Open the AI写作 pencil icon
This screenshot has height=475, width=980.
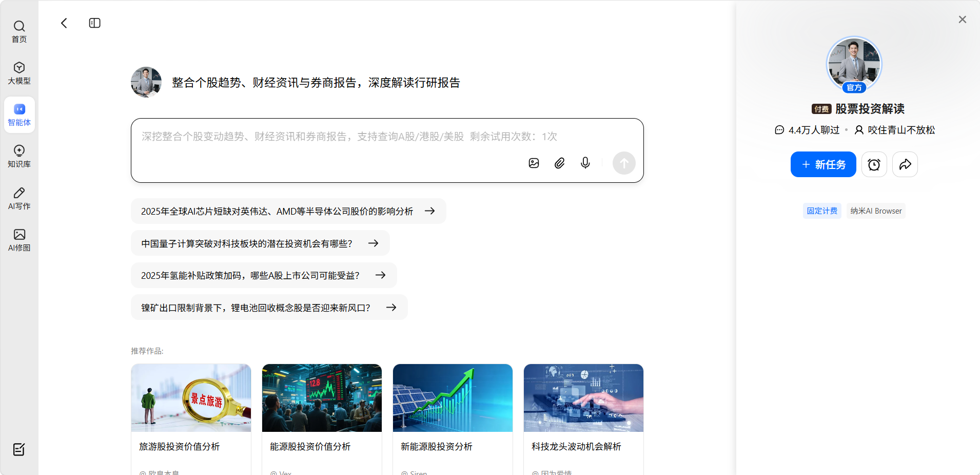(x=19, y=198)
